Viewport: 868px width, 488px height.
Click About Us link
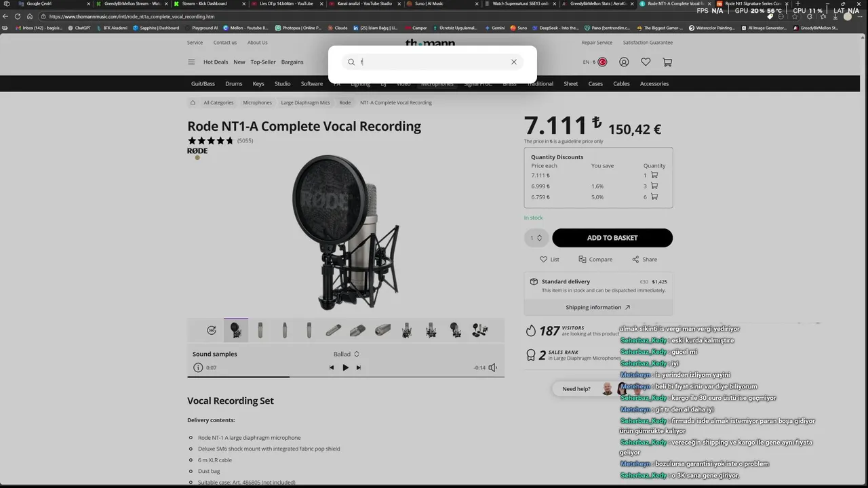pyautogui.click(x=257, y=42)
